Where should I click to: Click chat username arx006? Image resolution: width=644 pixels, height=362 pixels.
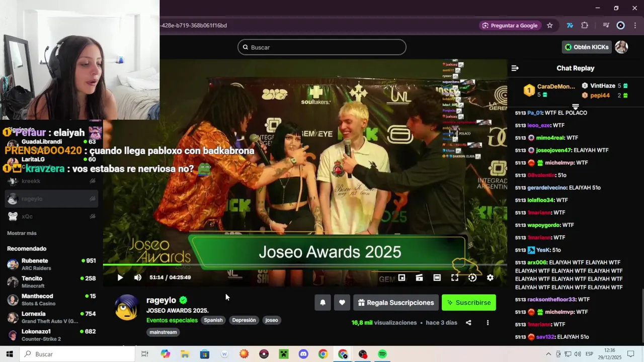tap(537, 262)
